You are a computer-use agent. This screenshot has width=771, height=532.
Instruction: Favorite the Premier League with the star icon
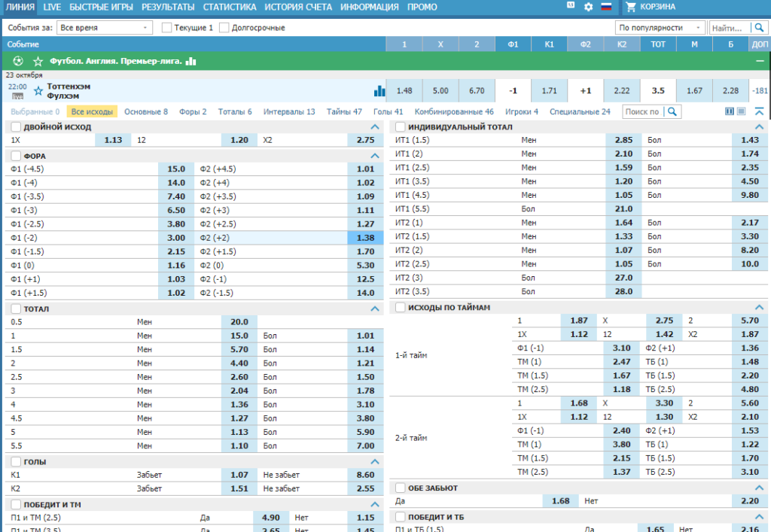38,62
